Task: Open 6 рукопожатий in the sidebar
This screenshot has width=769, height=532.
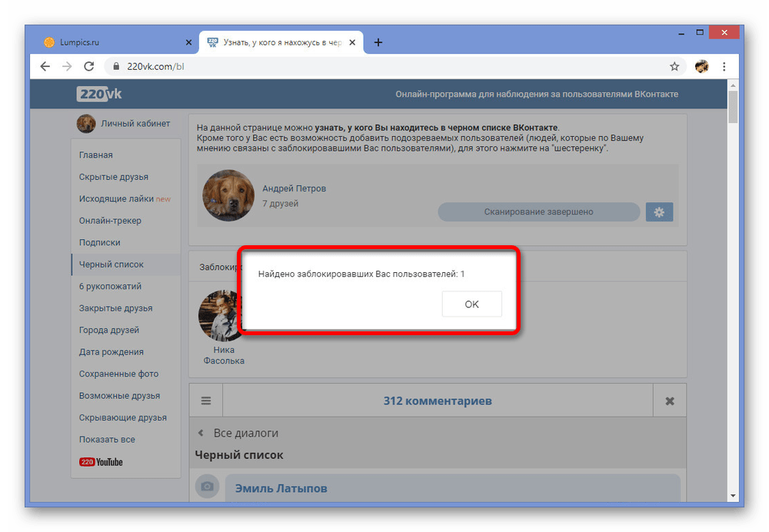Action: (110, 286)
